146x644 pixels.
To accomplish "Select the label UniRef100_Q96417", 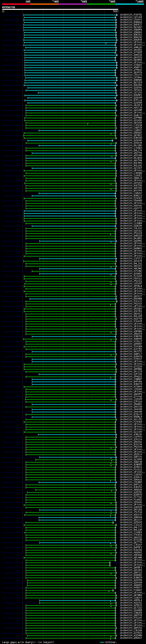I will click(x=131, y=638).
